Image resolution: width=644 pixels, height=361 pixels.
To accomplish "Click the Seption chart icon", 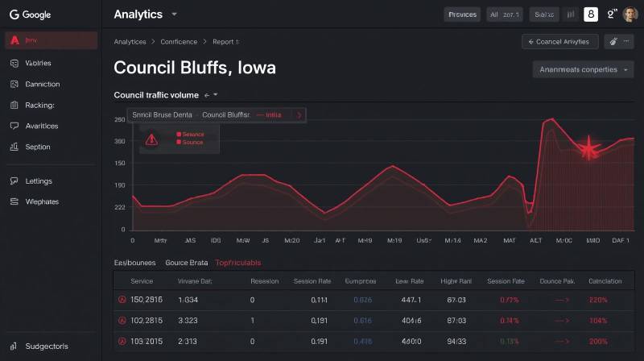I will [14, 147].
